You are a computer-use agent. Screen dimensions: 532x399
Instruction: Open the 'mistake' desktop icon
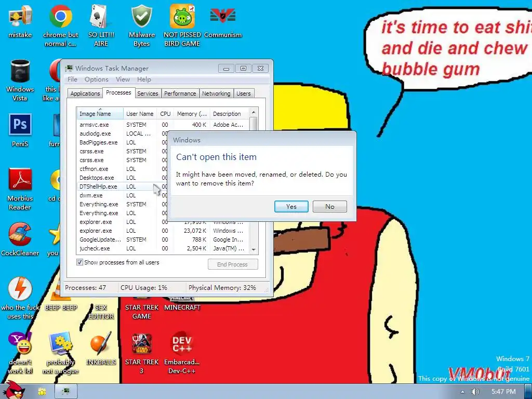(20, 21)
